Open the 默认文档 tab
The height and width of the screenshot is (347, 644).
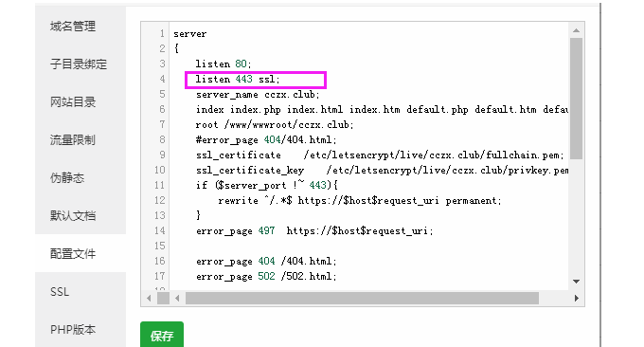click(73, 216)
